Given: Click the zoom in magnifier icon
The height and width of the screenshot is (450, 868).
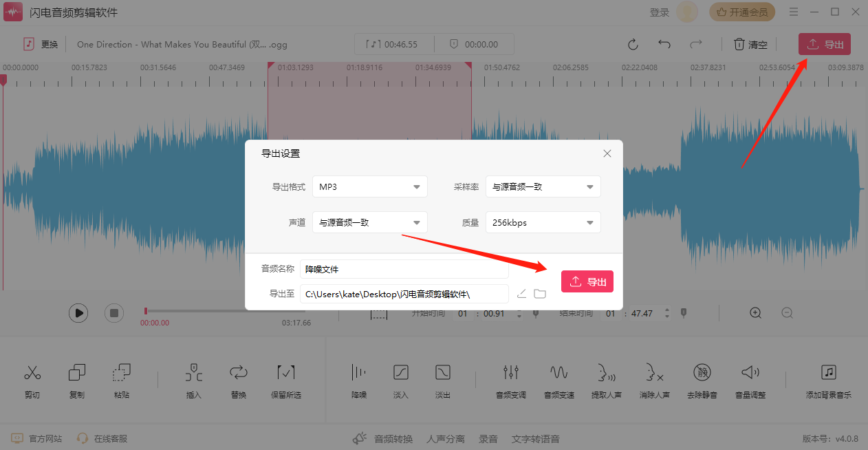Looking at the screenshot, I should pyautogui.click(x=755, y=313).
